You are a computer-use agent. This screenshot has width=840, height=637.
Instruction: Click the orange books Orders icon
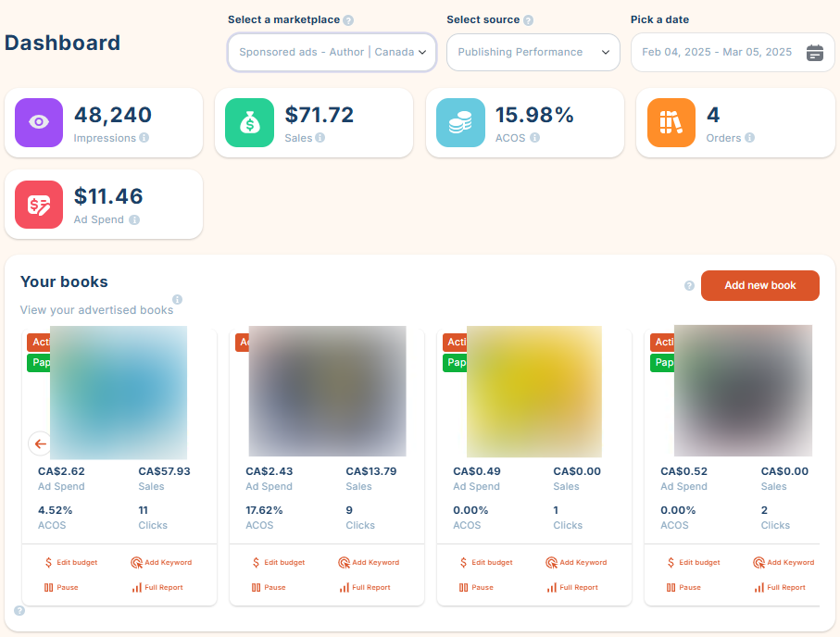671,123
